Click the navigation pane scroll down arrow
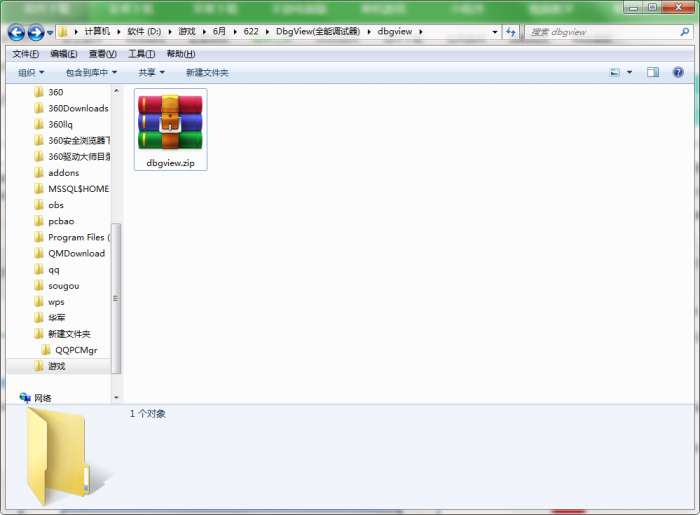 (x=116, y=397)
